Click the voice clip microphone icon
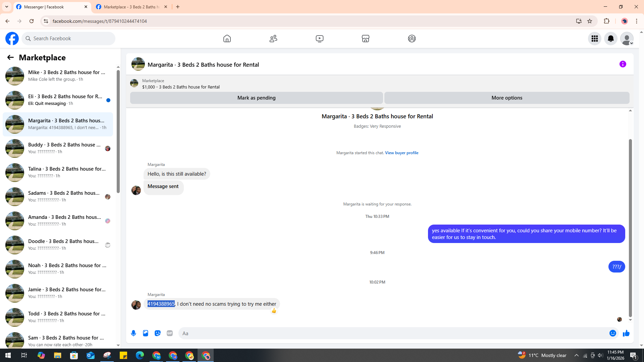The image size is (644, 362). [x=133, y=333]
